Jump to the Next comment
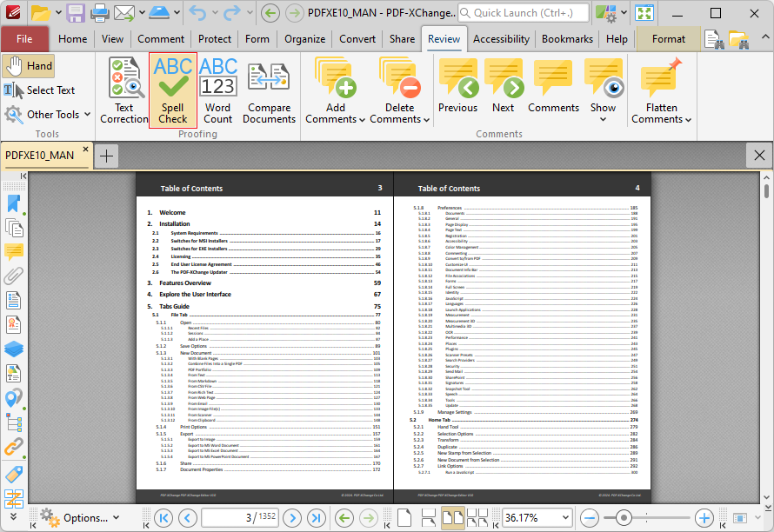This screenshot has width=774, height=532. click(x=503, y=86)
